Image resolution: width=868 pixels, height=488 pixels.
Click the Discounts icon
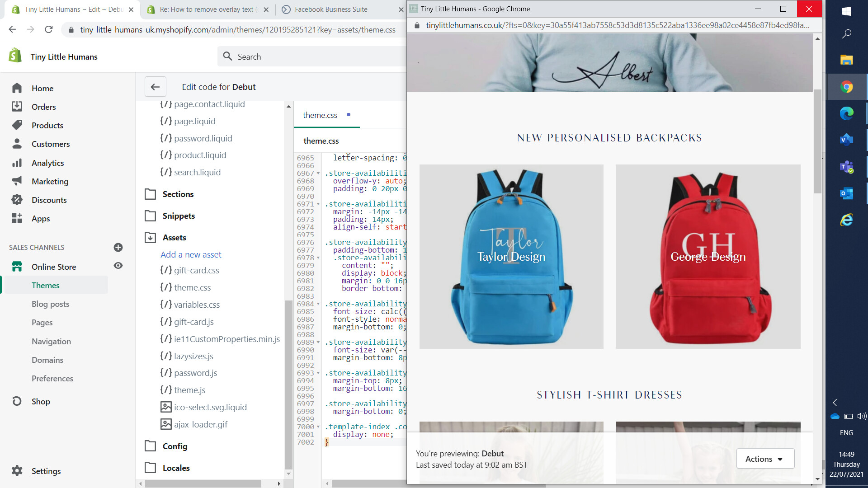pos(17,200)
